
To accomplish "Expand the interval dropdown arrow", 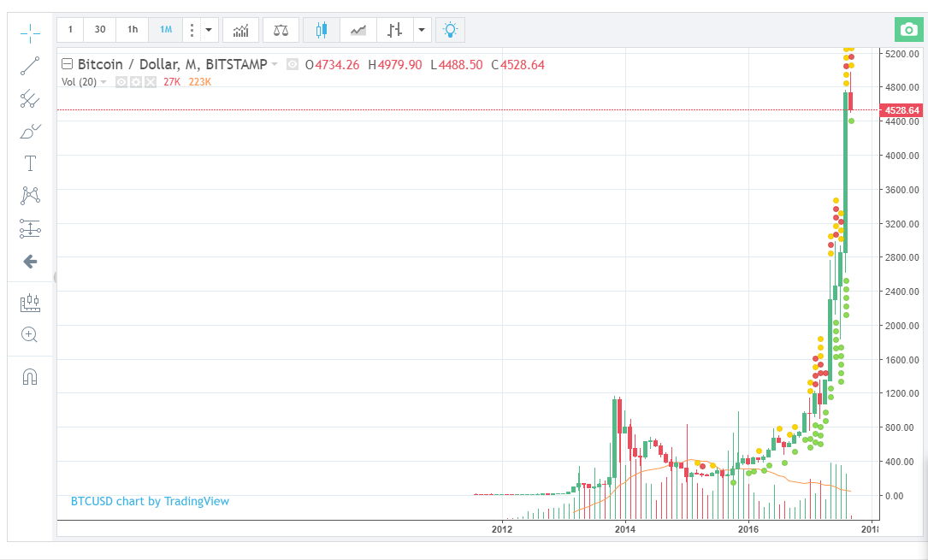I will pos(209,30).
